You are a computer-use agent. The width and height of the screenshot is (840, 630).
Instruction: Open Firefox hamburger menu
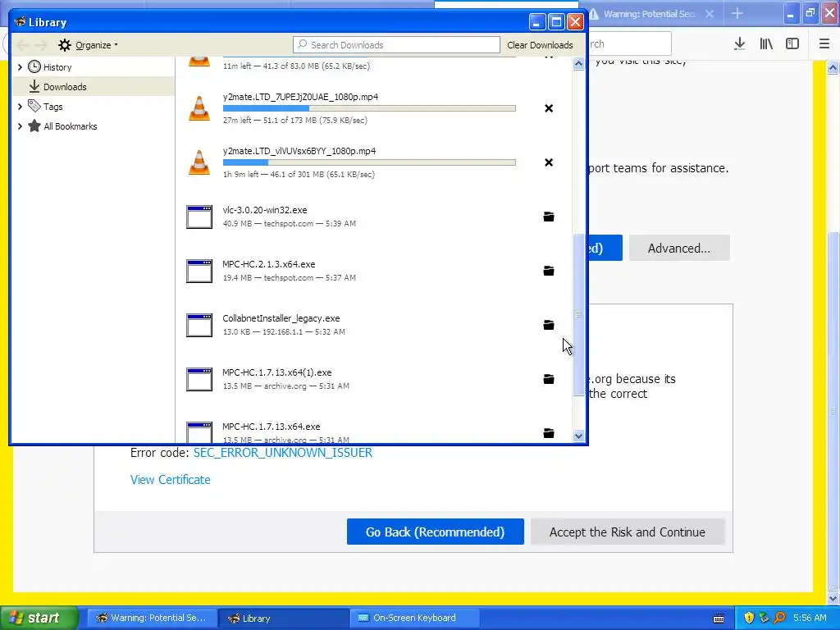pos(824,44)
